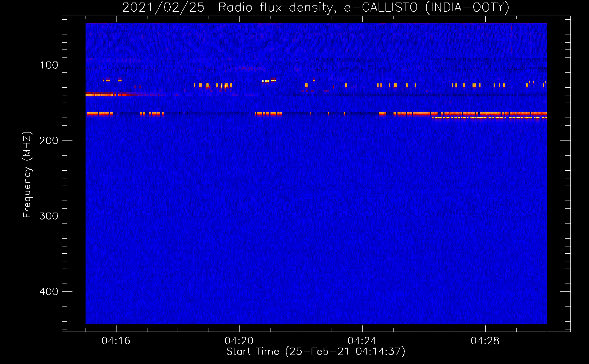
Task: Click the 04:16 time tick label
Action: point(116,341)
